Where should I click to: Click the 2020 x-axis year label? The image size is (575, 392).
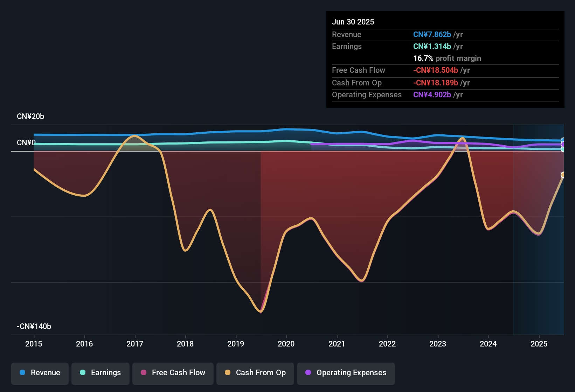(286, 344)
